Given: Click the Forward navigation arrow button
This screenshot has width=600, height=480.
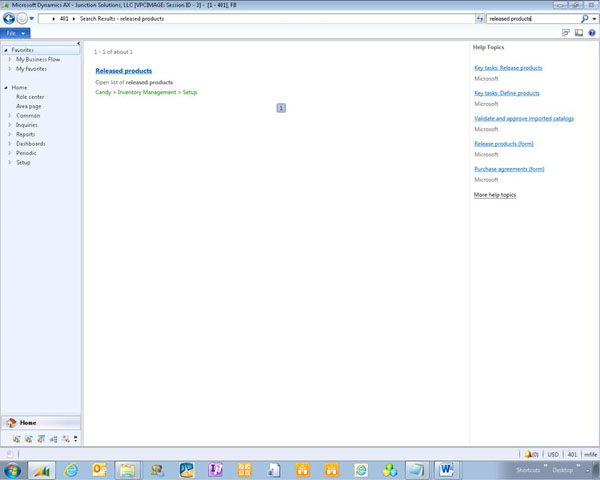Looking at the screenshot, I should pos(22,18).
